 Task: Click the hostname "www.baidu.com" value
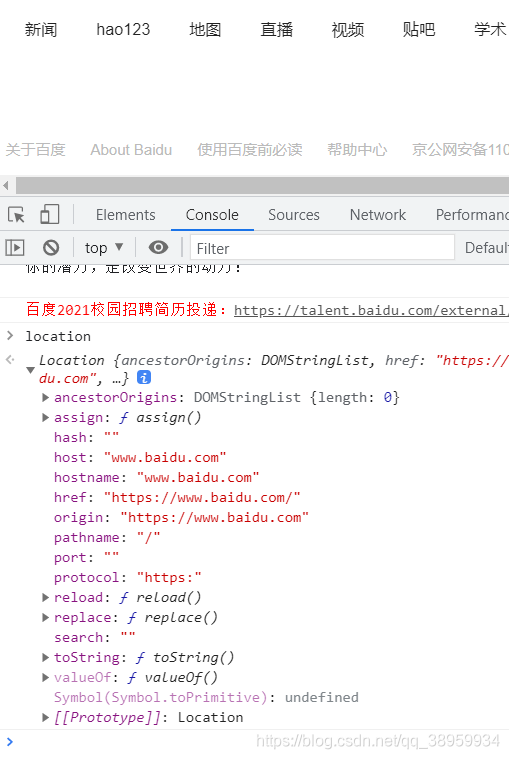click(x=198, y=477)
